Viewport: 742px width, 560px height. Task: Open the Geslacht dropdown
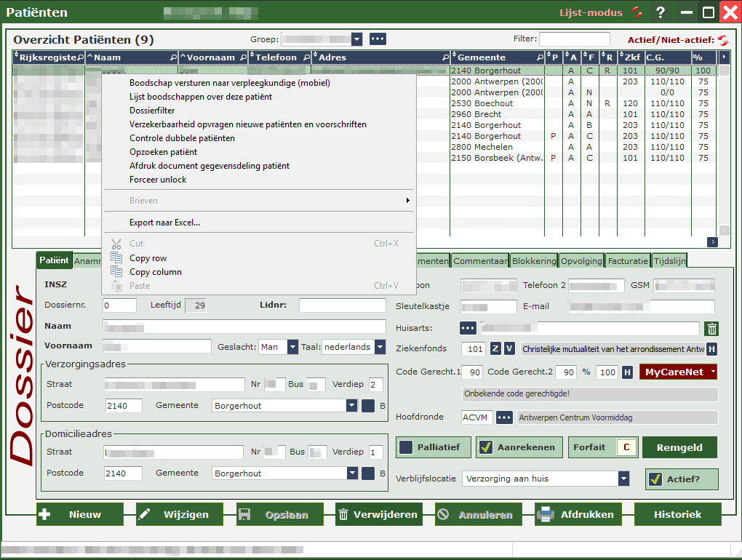point(292,347)
